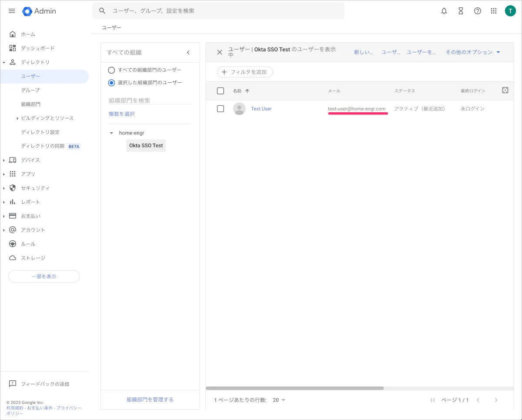522x420 pixels.
Task: Click the account avatar T
Action: tap(510, 11)
